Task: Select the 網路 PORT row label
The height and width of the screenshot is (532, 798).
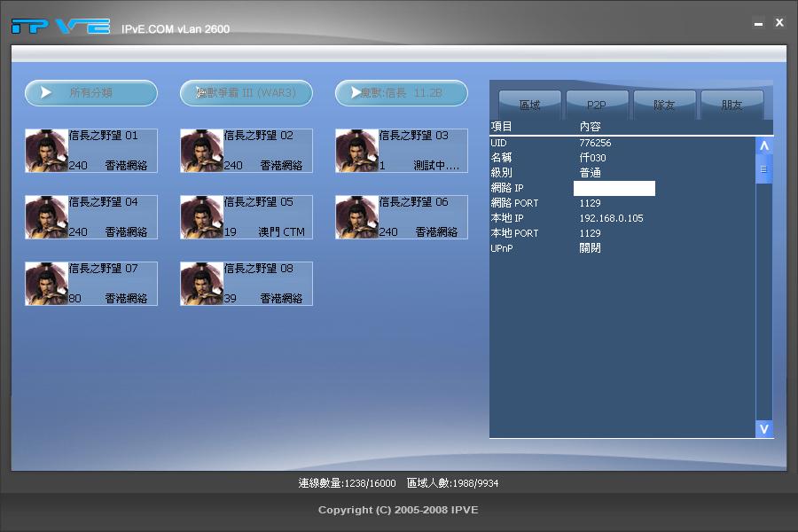Action: pos(514,203)
